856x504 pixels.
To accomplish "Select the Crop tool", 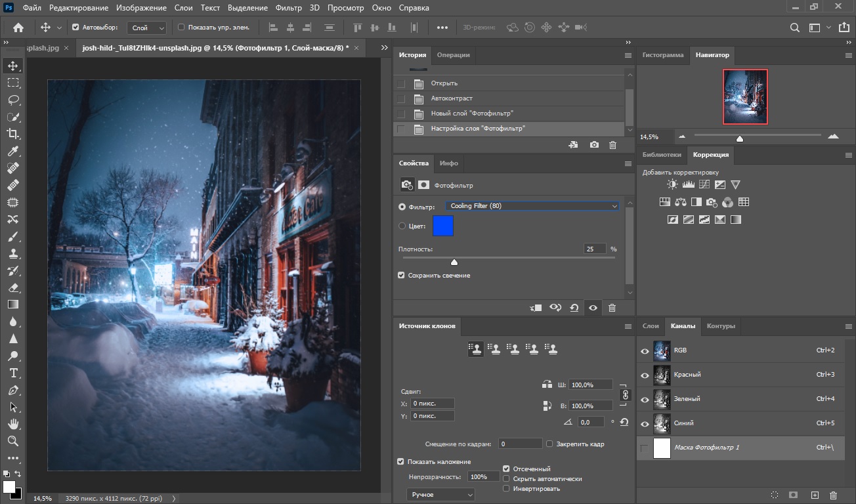I will 12,134.
